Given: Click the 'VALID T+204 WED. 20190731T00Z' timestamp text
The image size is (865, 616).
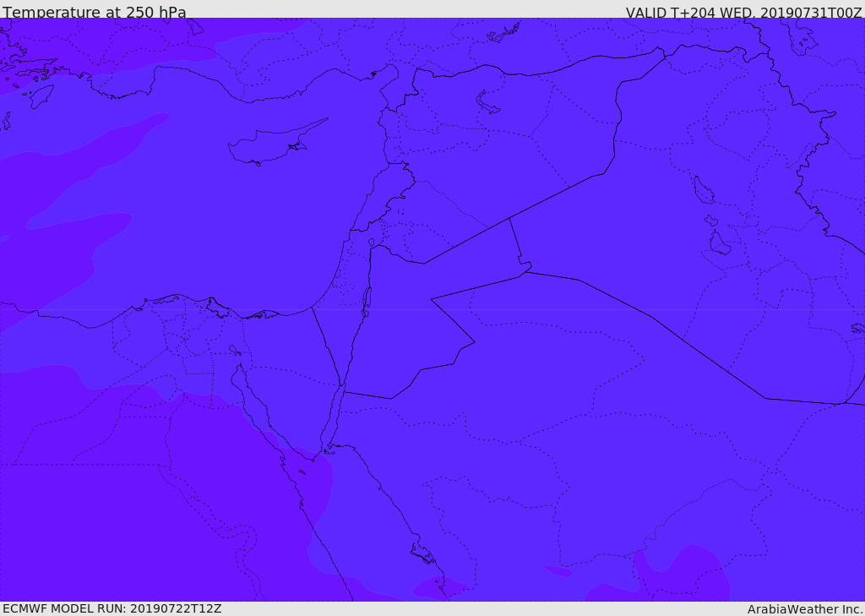Looking at the screenshot, I should tap(743, 13).
